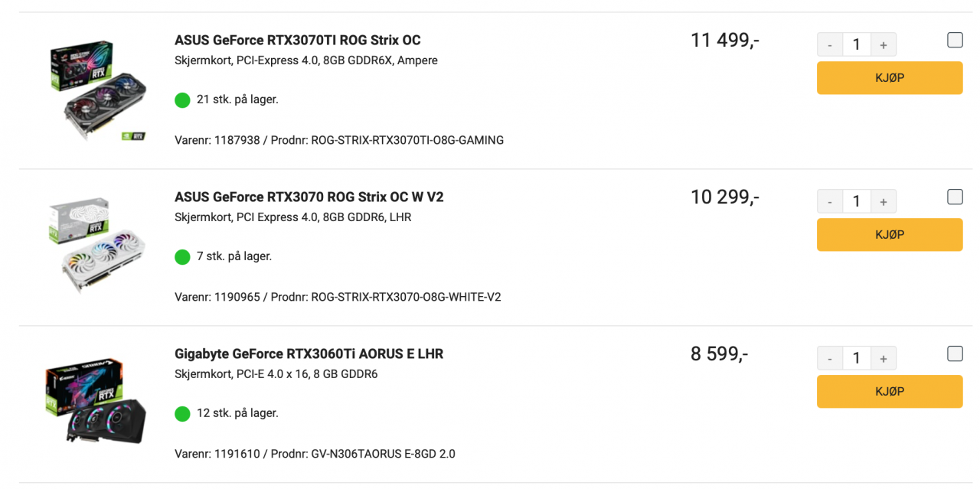
Task: Increase Gigabyte RTX3060Ti quantity
Action: pyautogui.click(x=884, y=357)
